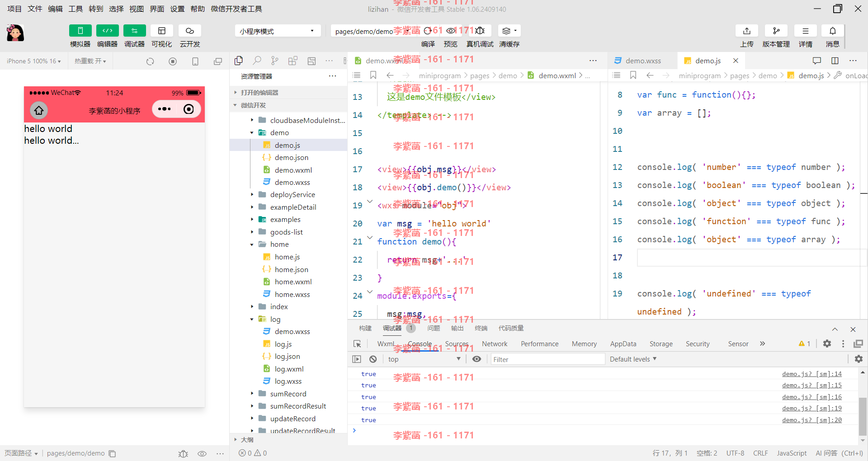The image size is (868, 461).
Task: Open demo.wxml under demo folder
Action: click(293, 170)
